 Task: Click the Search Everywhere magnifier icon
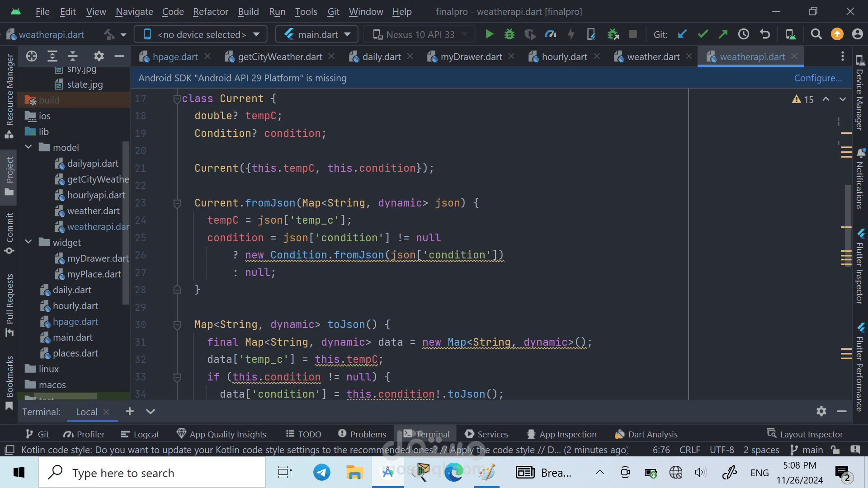tap(816, 34)
